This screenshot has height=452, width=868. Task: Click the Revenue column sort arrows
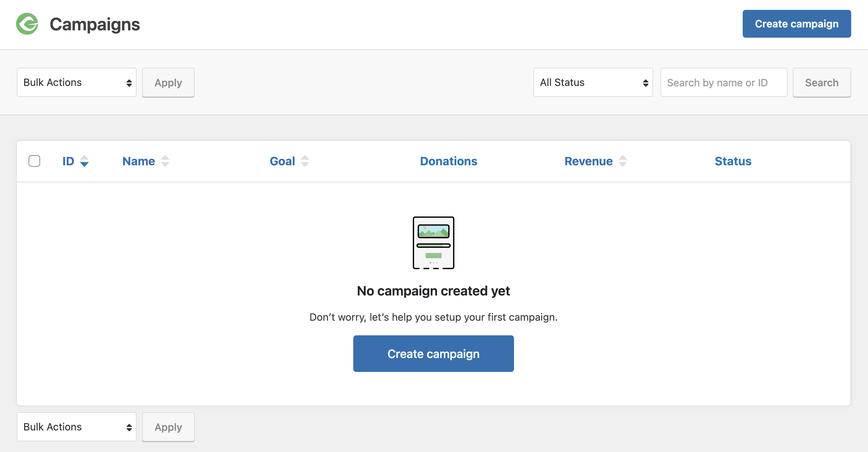[x=623, y=161]
